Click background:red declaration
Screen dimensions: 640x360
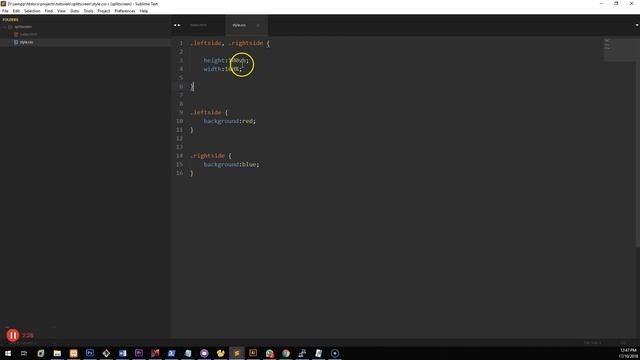(230, 121)
